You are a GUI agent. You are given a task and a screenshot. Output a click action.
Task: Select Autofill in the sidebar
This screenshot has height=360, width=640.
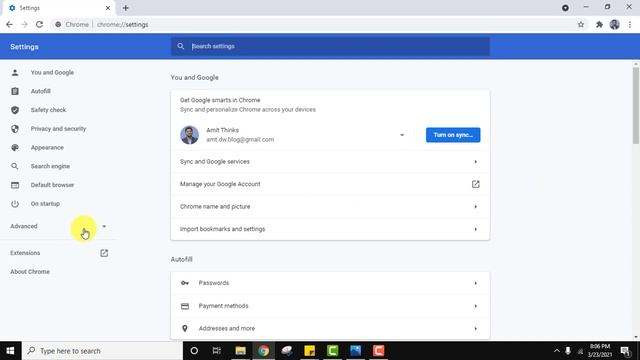pos(40,91)
